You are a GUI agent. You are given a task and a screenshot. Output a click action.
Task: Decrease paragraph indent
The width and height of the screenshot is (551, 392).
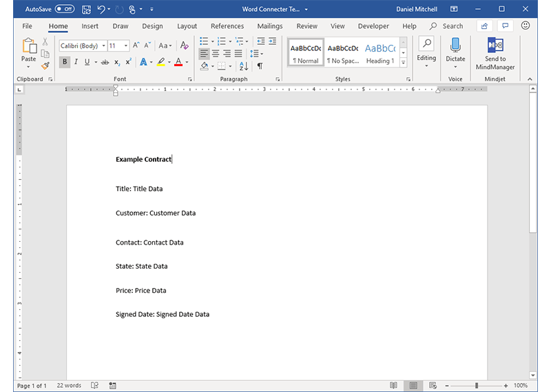pyautogui.click(x=261, y=41)
